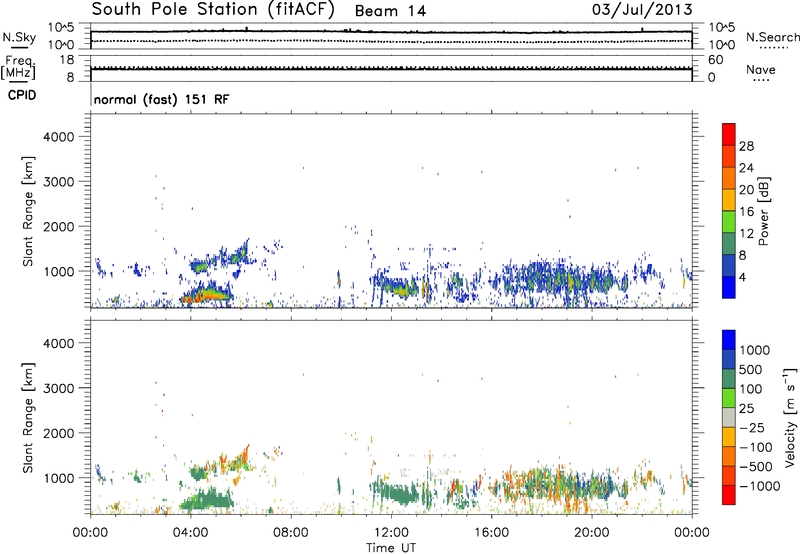Click the 'Time UT' axis title
The height and width of the screenshot is (554, 800).
coord(391,548)
